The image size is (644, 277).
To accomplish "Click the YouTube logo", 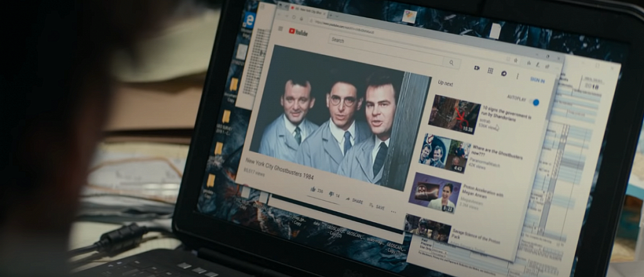I will (x=298, y=32).
